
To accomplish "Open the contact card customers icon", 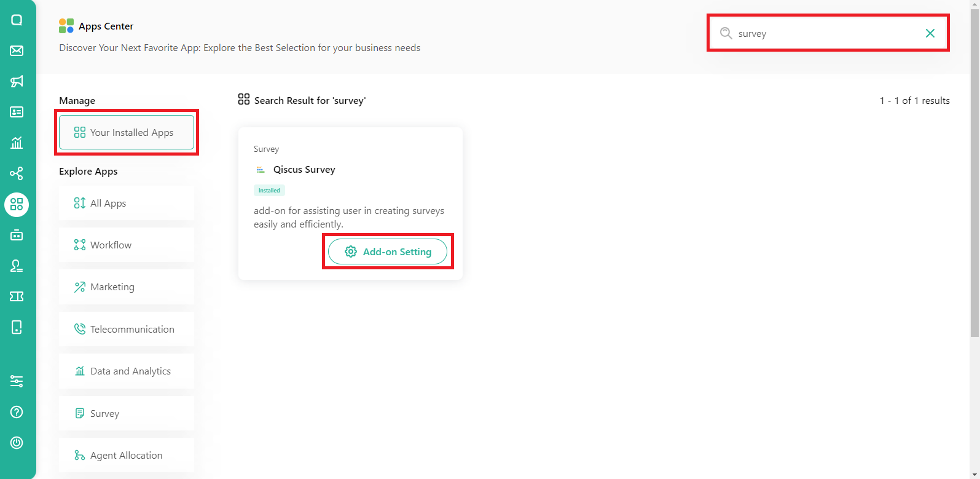I will tap(17, 112).
